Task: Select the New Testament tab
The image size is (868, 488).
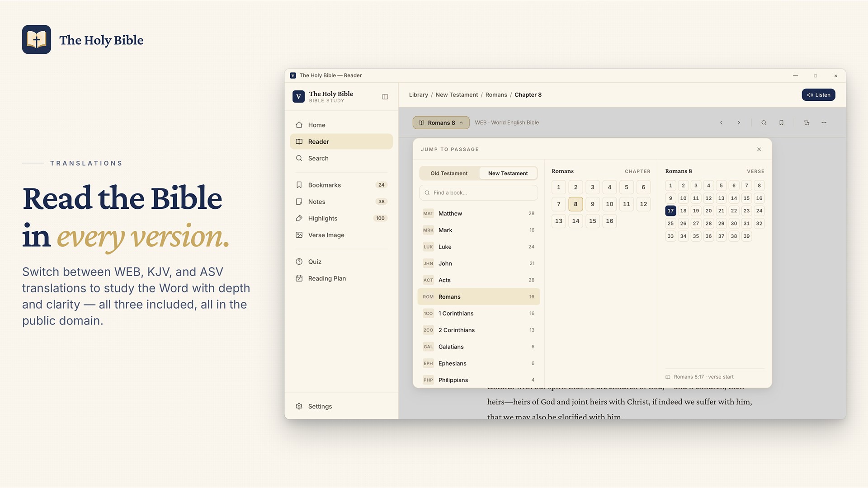Action: pyautogui.click(x=508, y=174)
